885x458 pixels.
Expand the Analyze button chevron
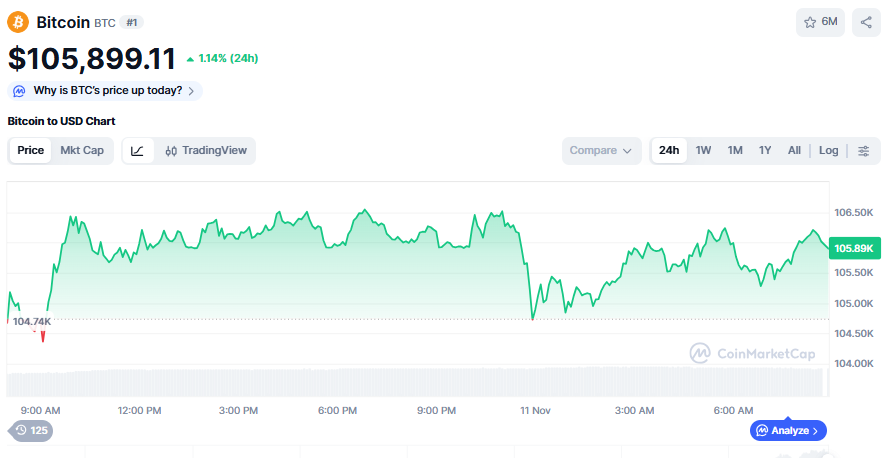tap(815, 431)
